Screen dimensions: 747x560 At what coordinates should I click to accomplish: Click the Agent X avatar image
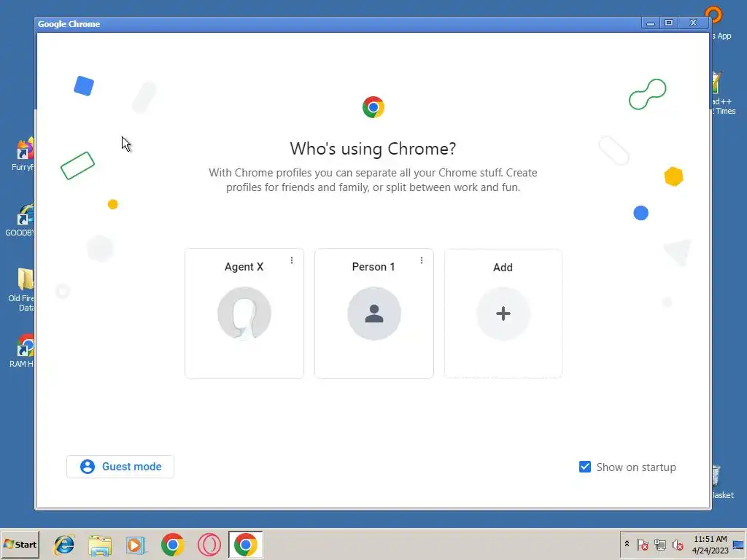coord(244,314)
